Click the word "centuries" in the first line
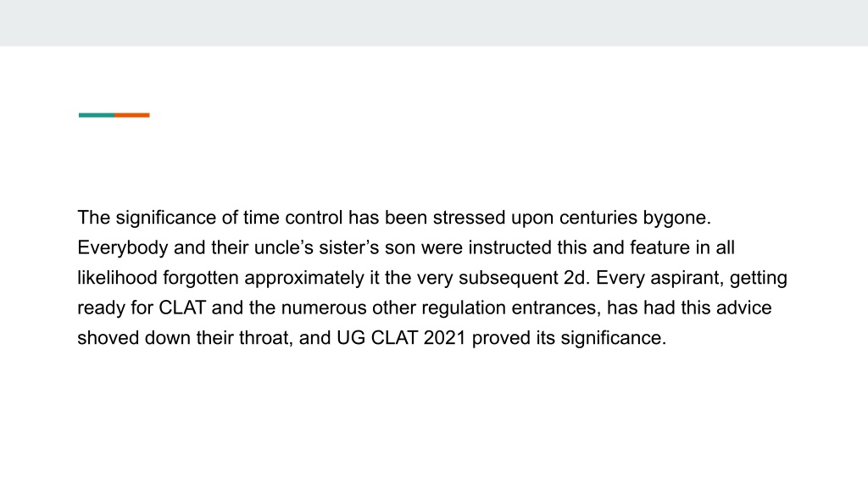868x488 pixels. click(x=598, y=218)
